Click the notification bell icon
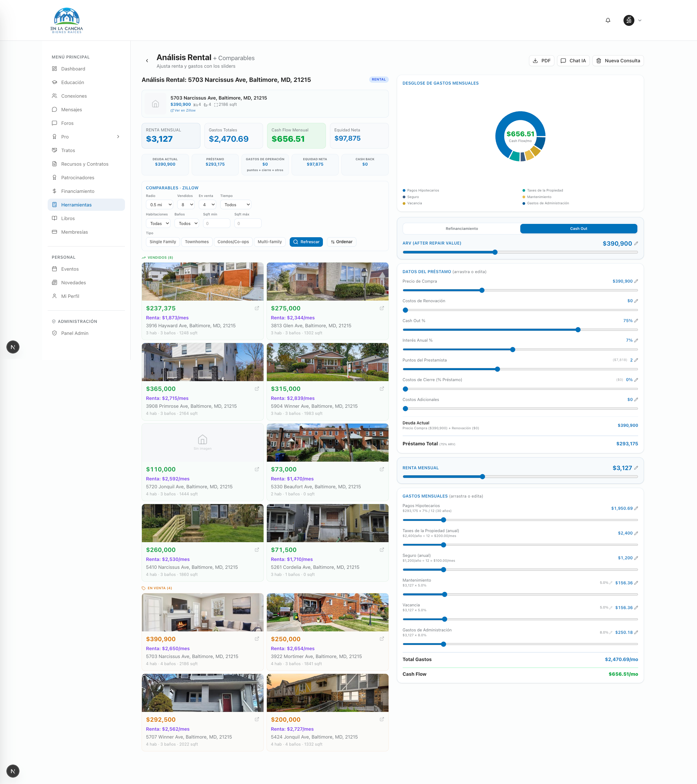This screenshot has height=784, width=697. [608, 20]
